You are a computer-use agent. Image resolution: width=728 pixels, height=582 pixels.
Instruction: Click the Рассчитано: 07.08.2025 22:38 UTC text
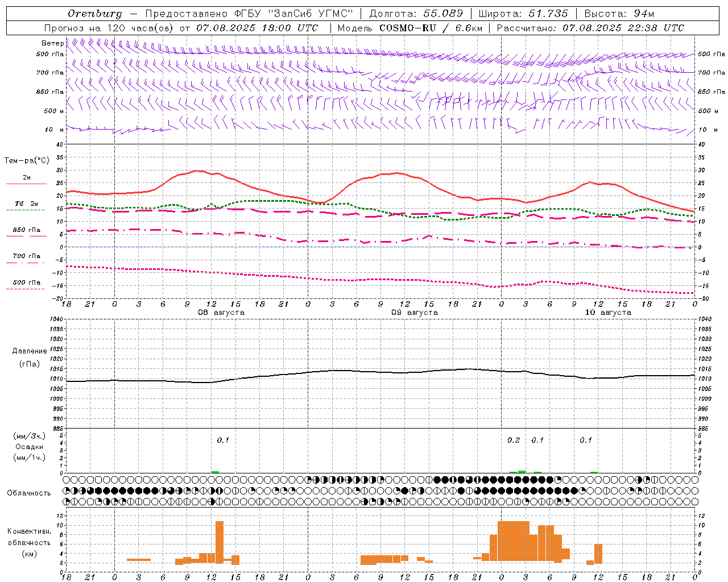tap(590, 28)
